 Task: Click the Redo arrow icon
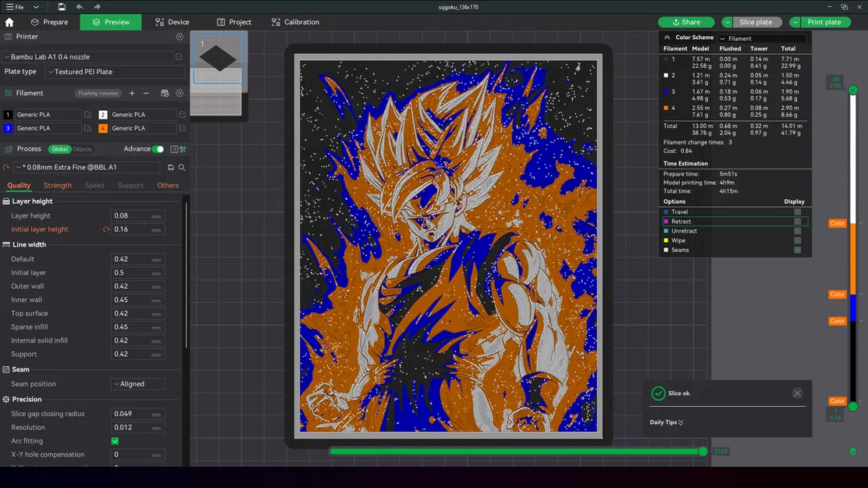(97, 7)
